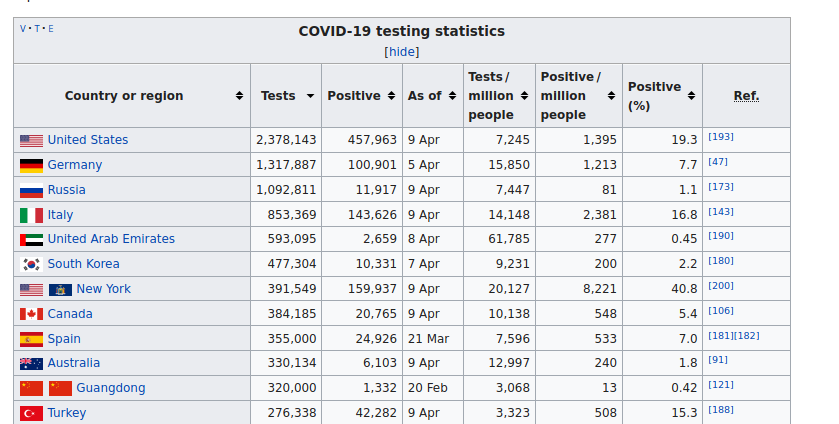This screenshot has width=839, height=424.
Task: Open the United Arab Emirates link
Action: pyautogui.click(x=111, y=239)
